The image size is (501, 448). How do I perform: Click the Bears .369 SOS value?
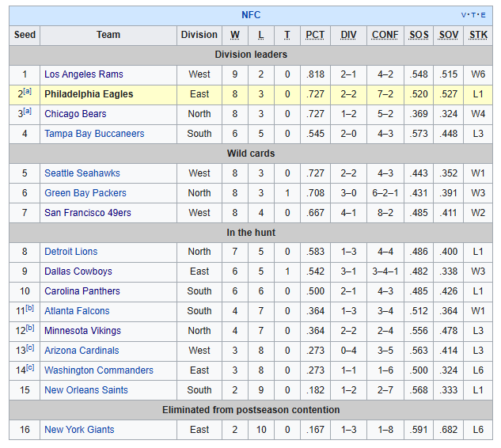419,114
